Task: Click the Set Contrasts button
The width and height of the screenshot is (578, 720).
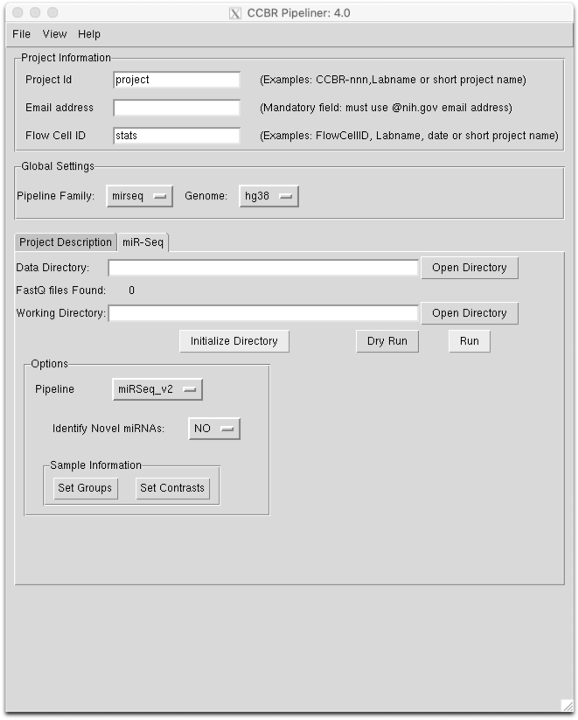Action: coord(172,488)
